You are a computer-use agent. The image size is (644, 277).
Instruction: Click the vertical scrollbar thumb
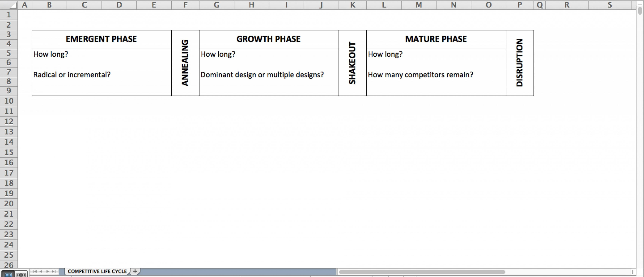[x=640, y=11]
